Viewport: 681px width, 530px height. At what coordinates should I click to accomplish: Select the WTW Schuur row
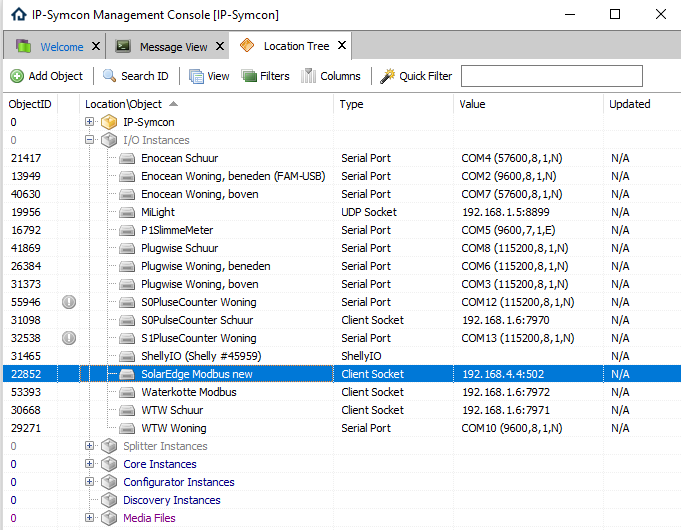(342, 410)
